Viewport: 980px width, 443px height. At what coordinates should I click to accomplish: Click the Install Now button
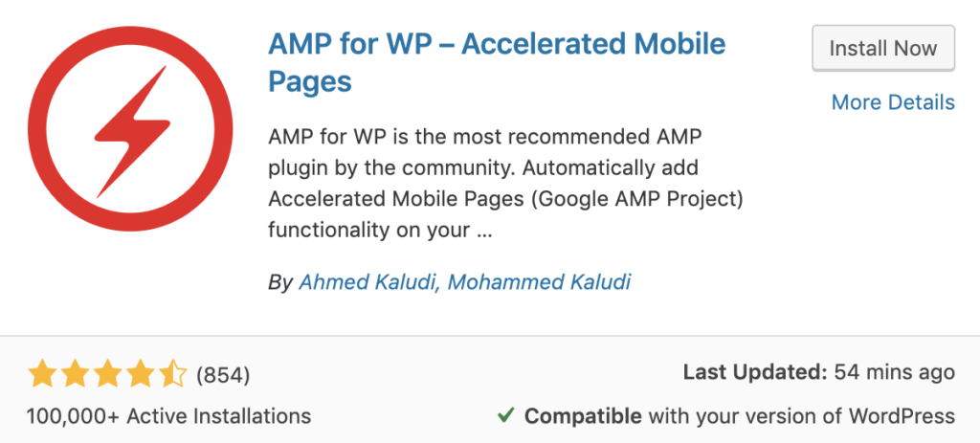(x=883, y=48)
